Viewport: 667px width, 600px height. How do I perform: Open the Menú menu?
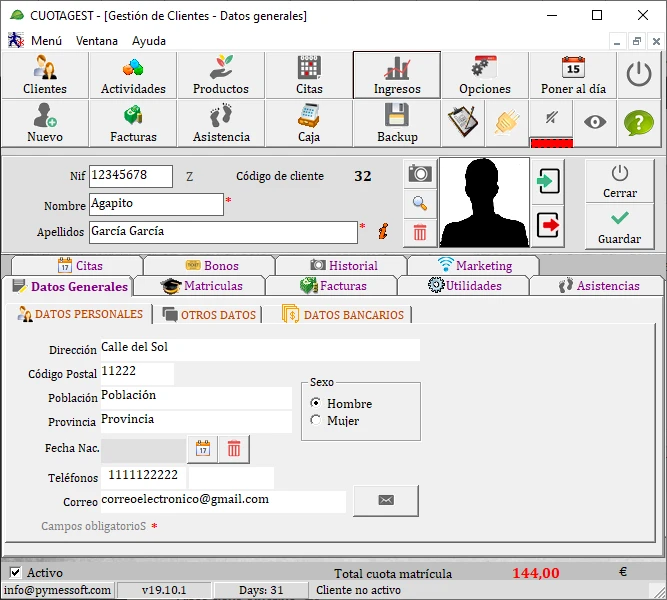click(x=46, y=41)
